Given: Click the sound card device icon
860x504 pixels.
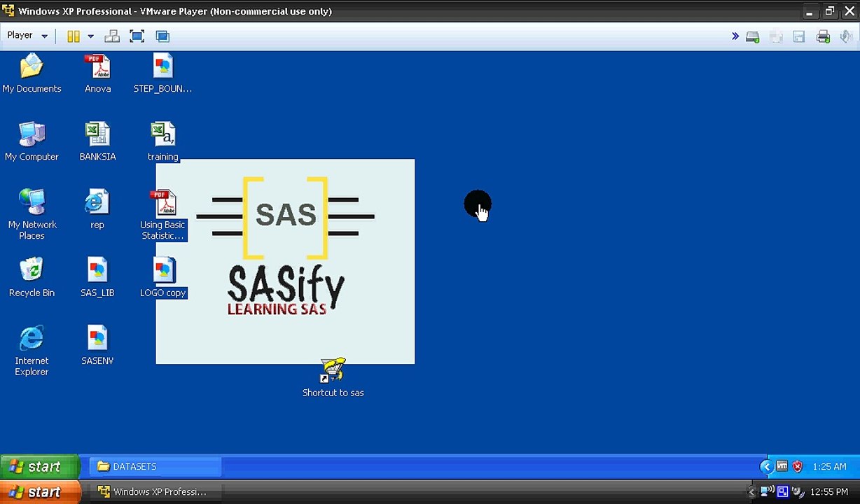Looking at the screenshot, I should [846, 36].
